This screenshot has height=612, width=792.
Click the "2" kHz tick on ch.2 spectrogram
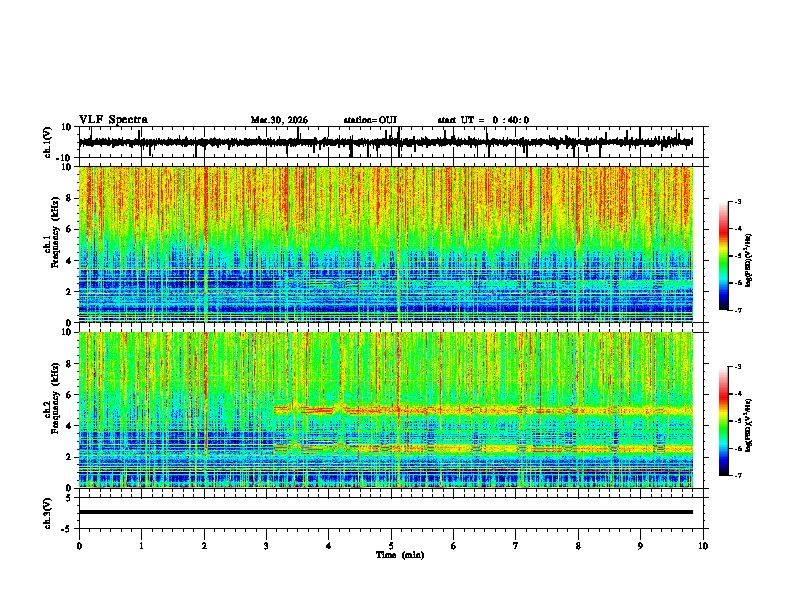[x=69, y=457]
